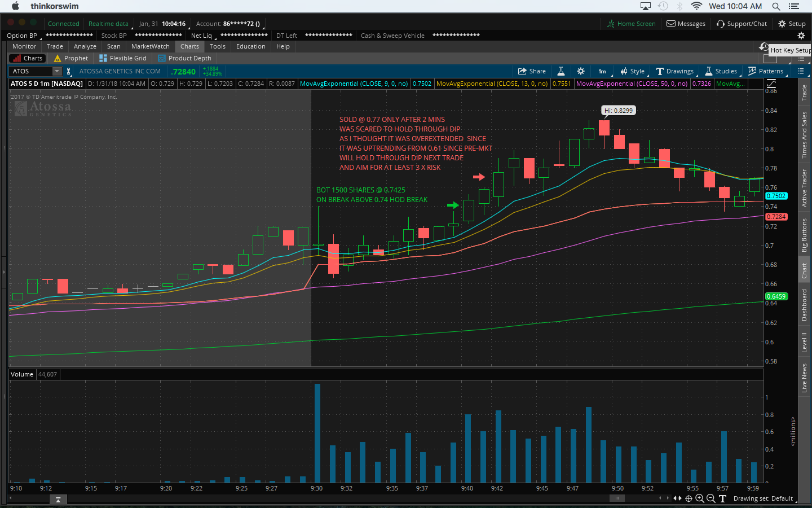
Task: Click the zoom in magnifier icon
Action: click(x=700, y=498)
